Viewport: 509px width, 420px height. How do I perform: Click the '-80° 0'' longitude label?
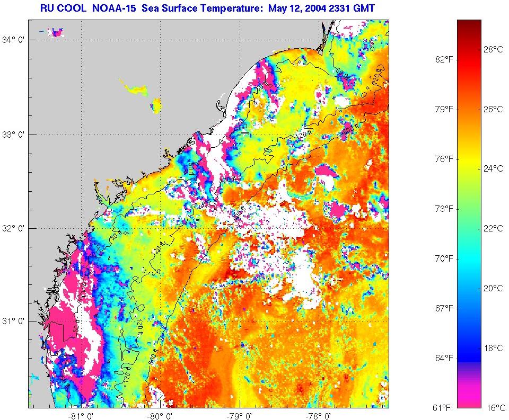[160, 416]
